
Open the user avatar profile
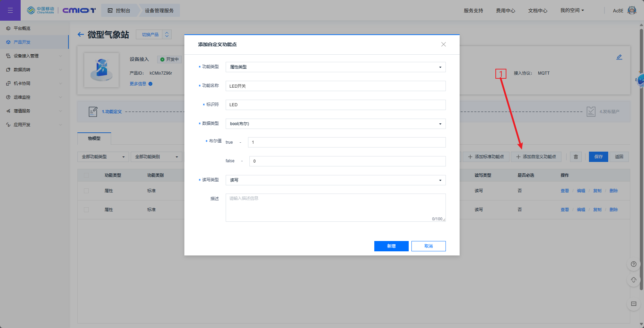632,10
